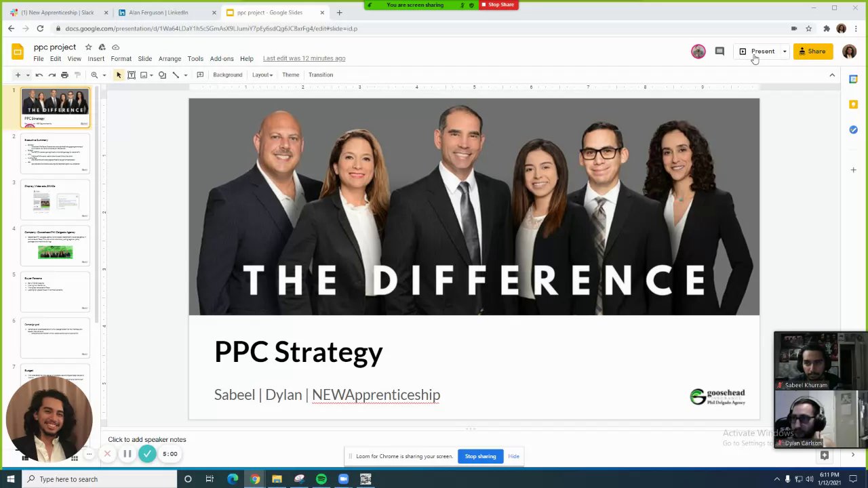Open Present options dropdown arrow
This screenshot has height=488, width=868.
(x=785, y=52)
